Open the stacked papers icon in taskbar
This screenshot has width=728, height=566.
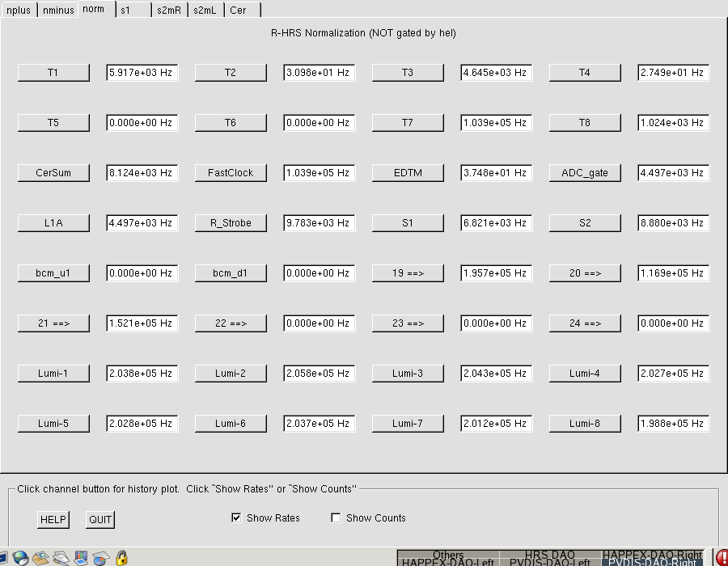tap(61, 558)
